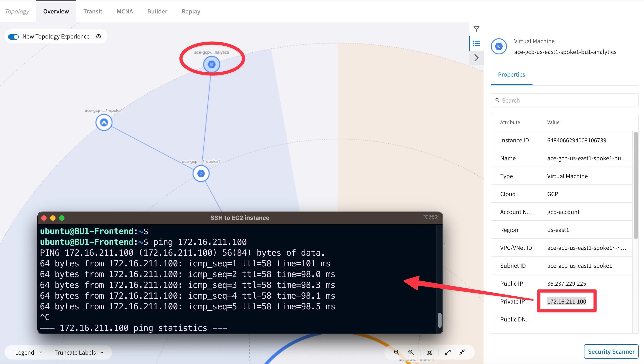Select the ace-gcp analytics VM node
Image resolution: width=644 pixels, height=364 pixels.
[212, 64]
